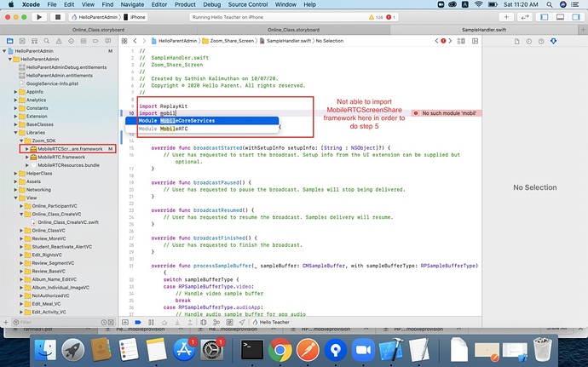Open the Symbol navigator
The image size is (588, 367).
pyautogui.click(x=34, y=41)
